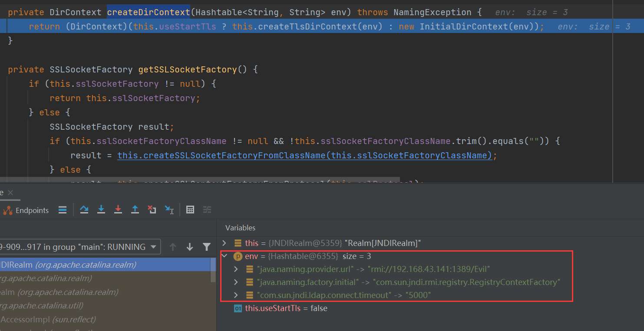The image size is (644, 331).
Task: Click the previous frame up arrow
Action: point(173,247)
